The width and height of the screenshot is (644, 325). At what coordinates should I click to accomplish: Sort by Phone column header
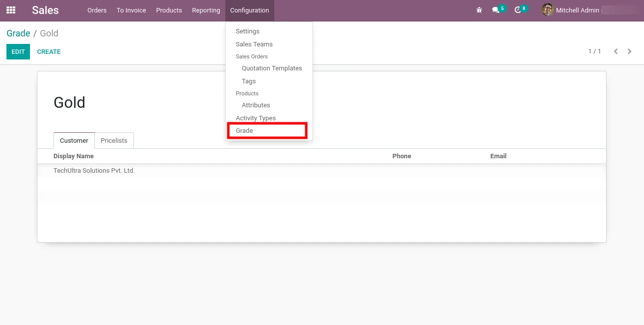pos(402,156)
